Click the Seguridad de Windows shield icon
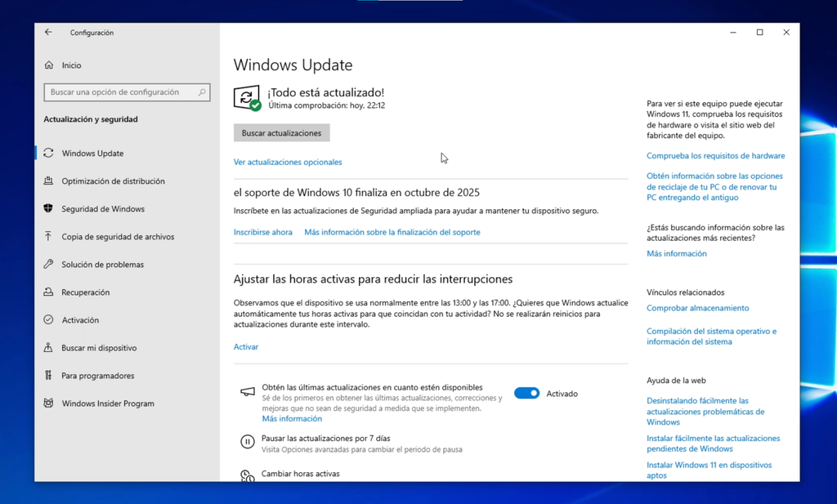 click(x=48, y=208)
